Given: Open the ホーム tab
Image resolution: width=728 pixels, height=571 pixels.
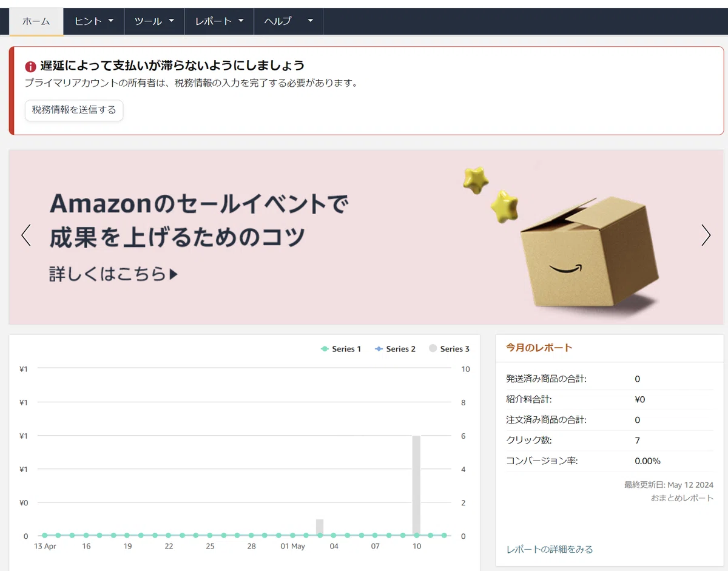Looking at the screenshot, I should point(36,21).
